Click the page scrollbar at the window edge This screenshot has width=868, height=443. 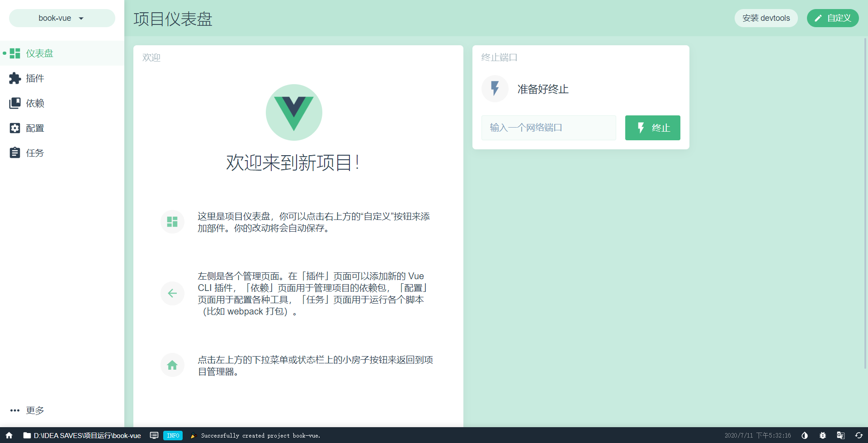point(865,204)
